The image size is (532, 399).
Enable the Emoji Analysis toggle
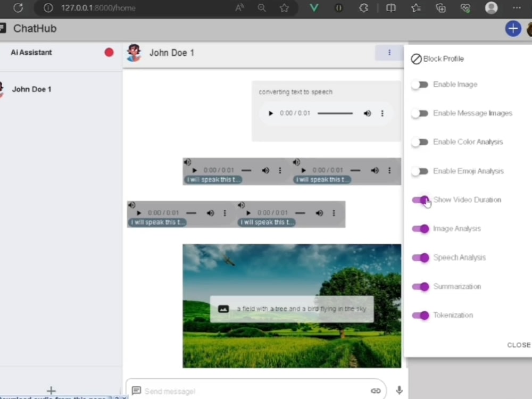pyautogui.click(x=420, y=171)
